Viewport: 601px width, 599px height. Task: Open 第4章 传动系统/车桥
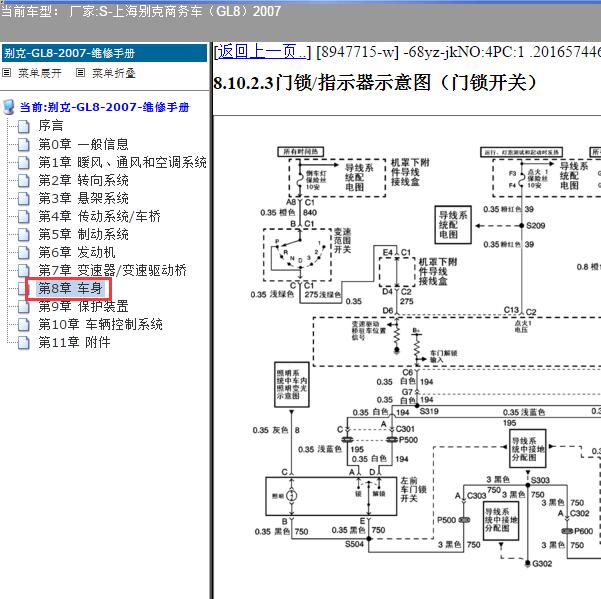100,216
